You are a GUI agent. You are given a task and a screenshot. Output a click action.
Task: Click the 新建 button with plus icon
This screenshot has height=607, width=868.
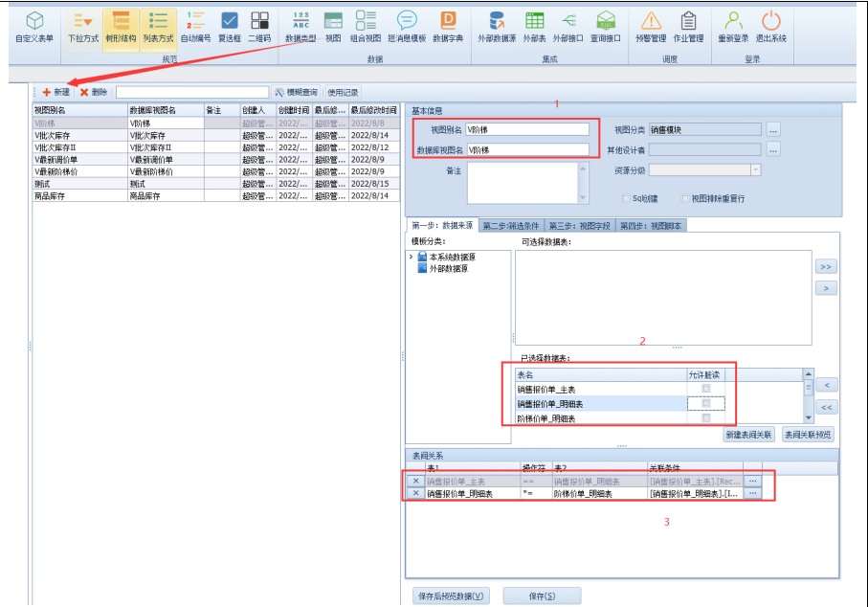coord(56,92)
